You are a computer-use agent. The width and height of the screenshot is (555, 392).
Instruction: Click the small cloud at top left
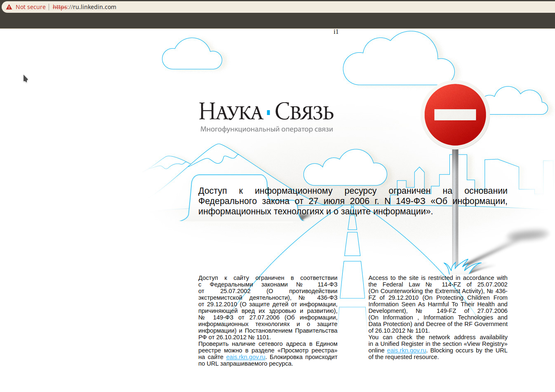click(x=192, y=54)
